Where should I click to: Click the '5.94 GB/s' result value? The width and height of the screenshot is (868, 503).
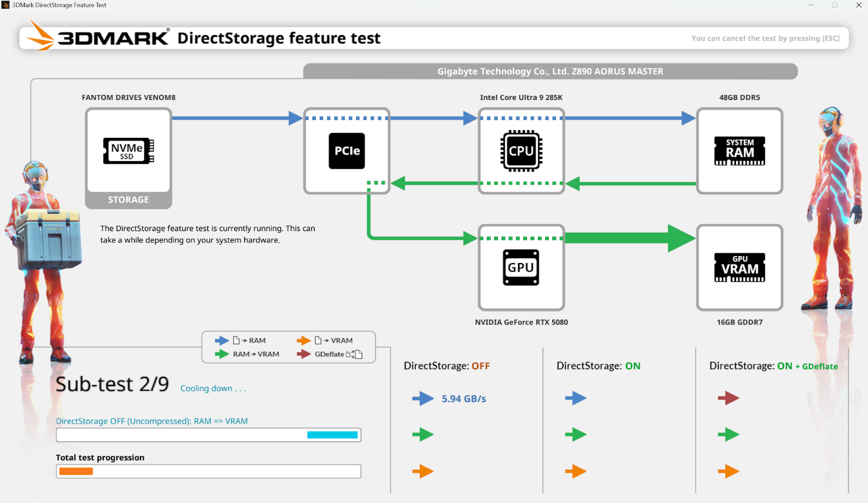pyautogui.click(x=464, y=399)
